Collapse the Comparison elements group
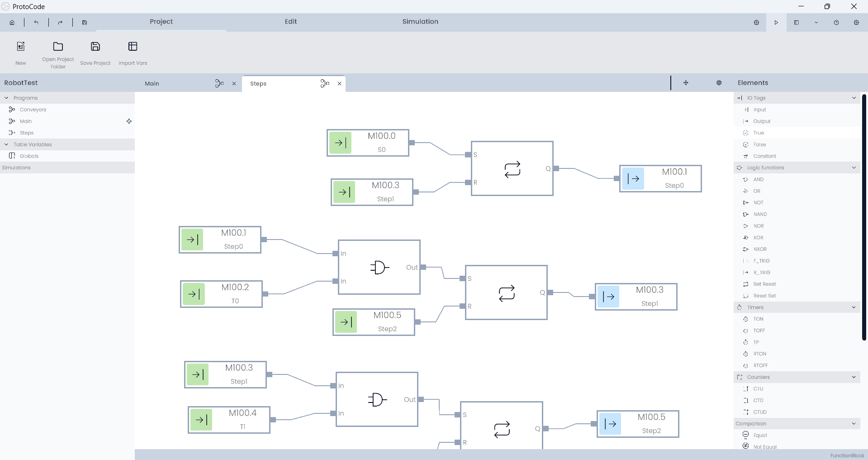This screenshot has width=868, height=460. click(854, 424)
